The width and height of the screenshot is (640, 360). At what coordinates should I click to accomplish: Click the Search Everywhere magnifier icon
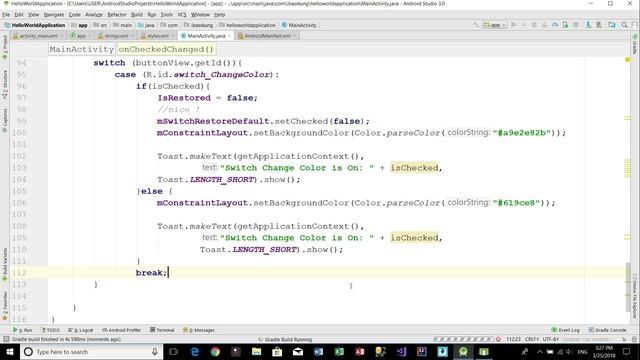[624, 25]
